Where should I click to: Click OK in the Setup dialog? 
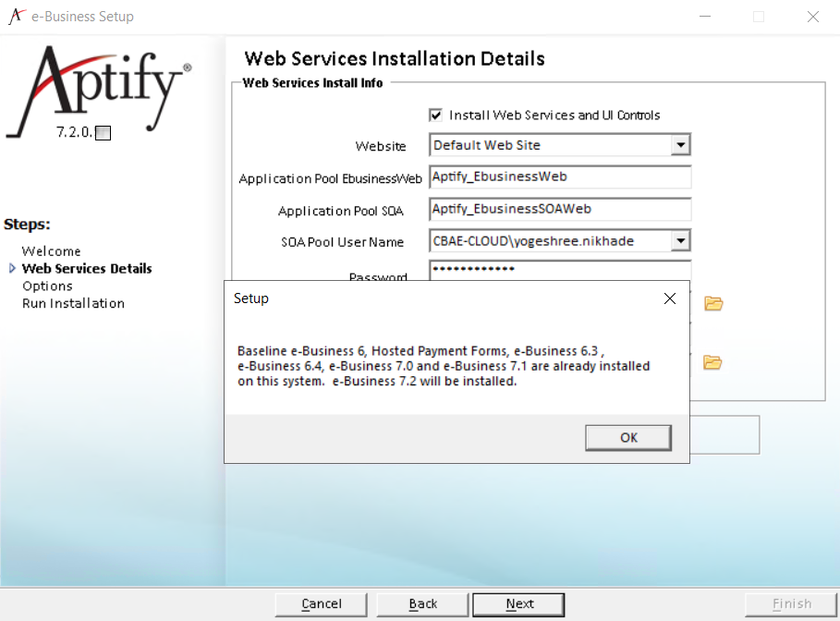627,438
